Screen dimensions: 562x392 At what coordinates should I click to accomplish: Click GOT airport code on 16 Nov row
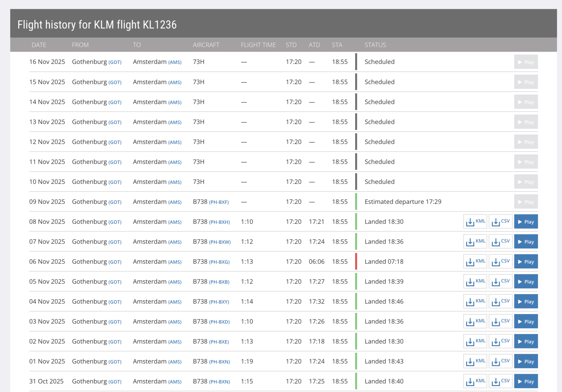(x=115, y=62)
